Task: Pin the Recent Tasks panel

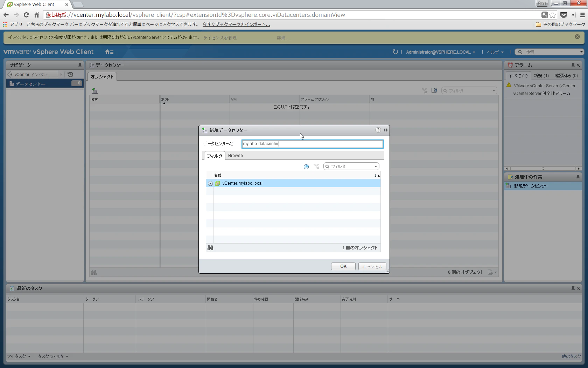Action: point(573,288)
